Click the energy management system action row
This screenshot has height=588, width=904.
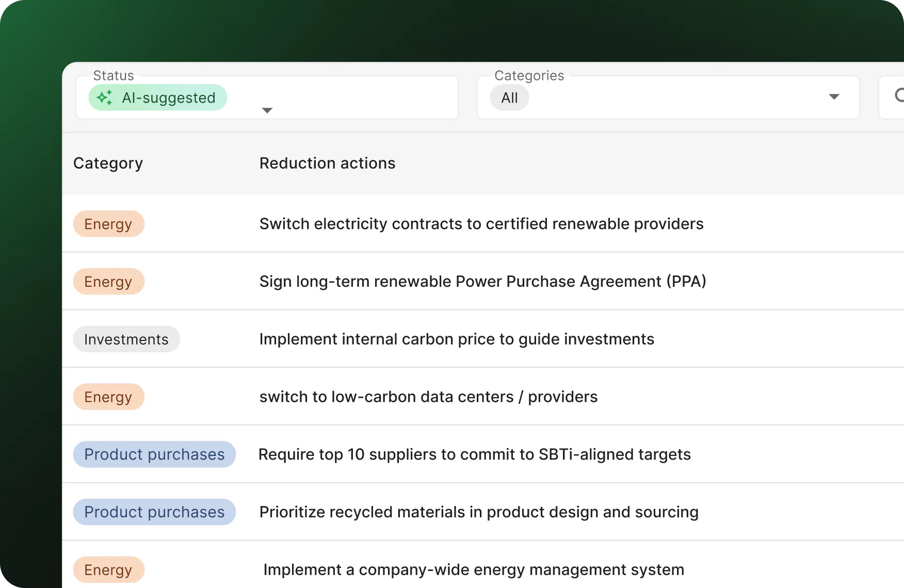click(x=473, y=569)
